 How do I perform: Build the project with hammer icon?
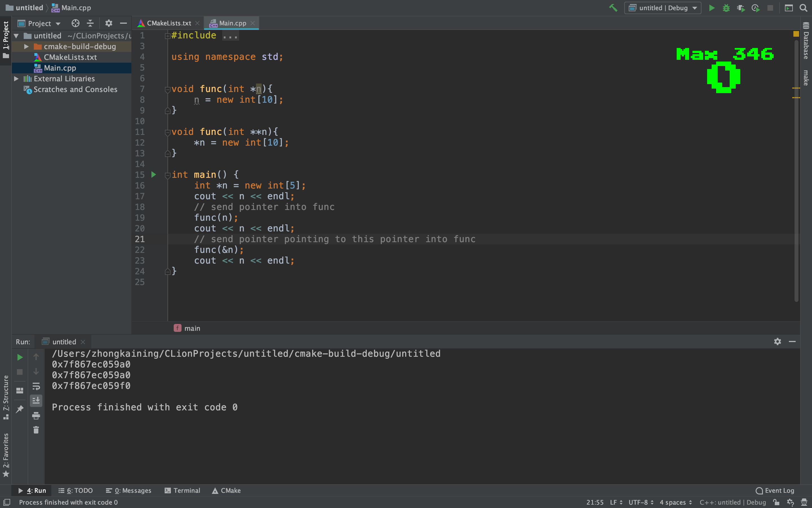[613, 8]
